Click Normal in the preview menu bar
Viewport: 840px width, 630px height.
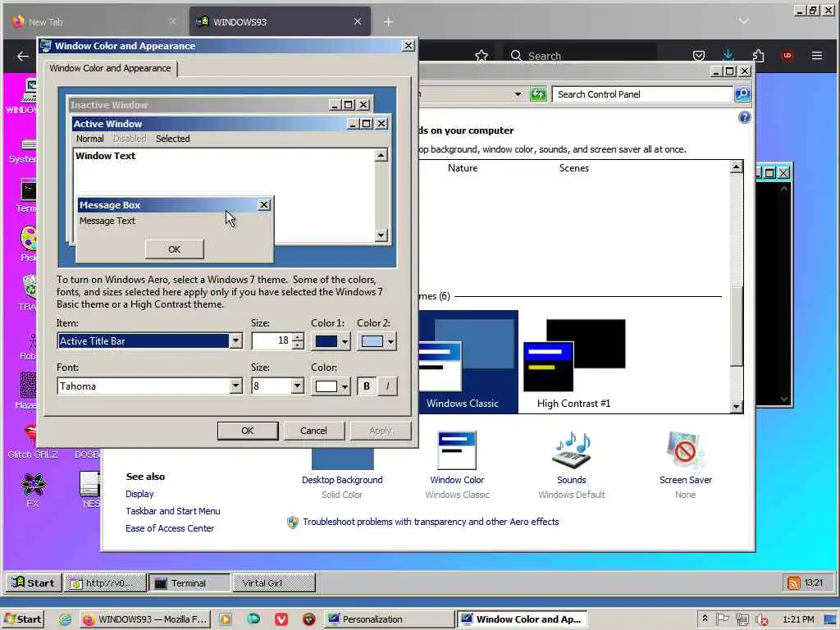[x=89, y=139]
